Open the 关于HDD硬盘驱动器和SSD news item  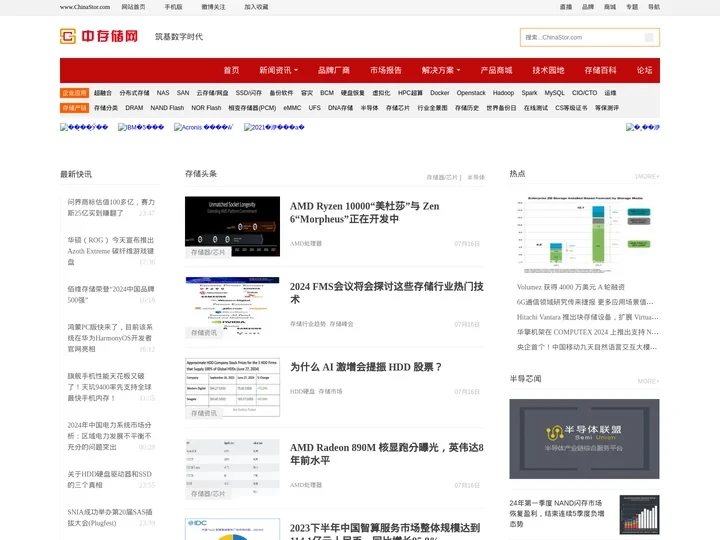(111, 479)
